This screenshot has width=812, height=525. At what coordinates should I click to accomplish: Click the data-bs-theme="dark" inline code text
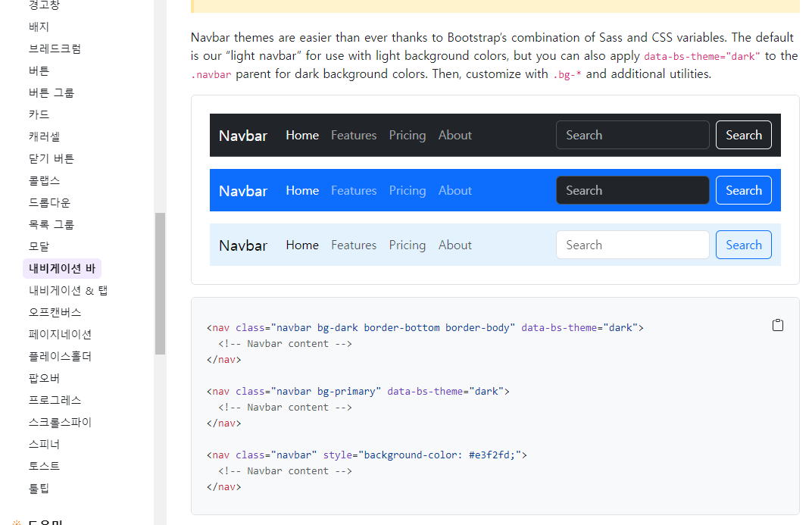[x=702, y=56]
